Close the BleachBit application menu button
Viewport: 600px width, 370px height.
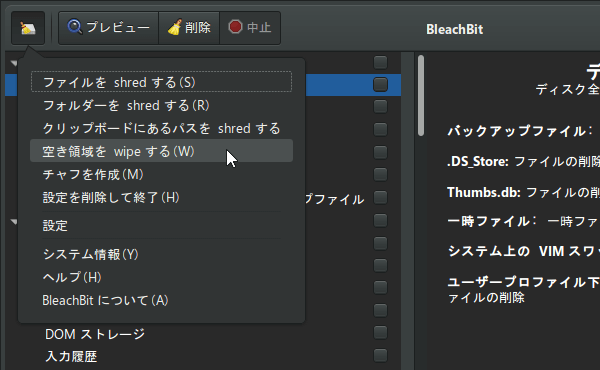click(x=28, y=28)
